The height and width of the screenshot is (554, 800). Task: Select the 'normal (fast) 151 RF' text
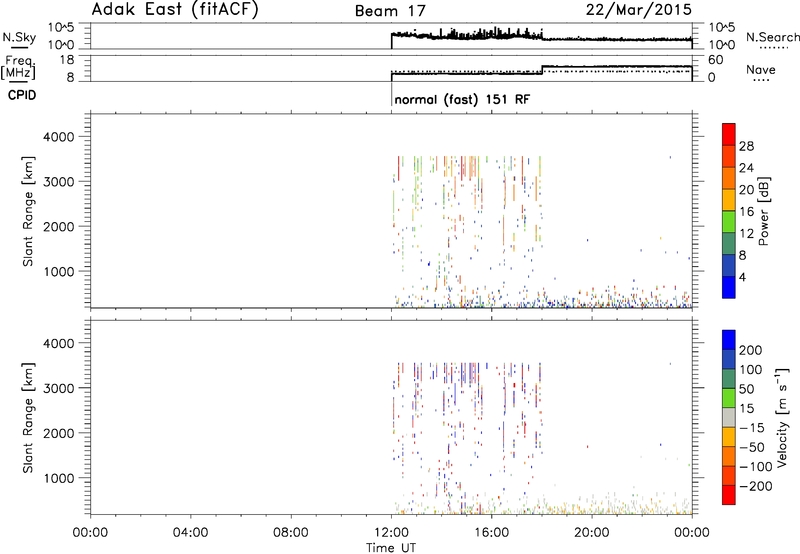click(462, 99)
